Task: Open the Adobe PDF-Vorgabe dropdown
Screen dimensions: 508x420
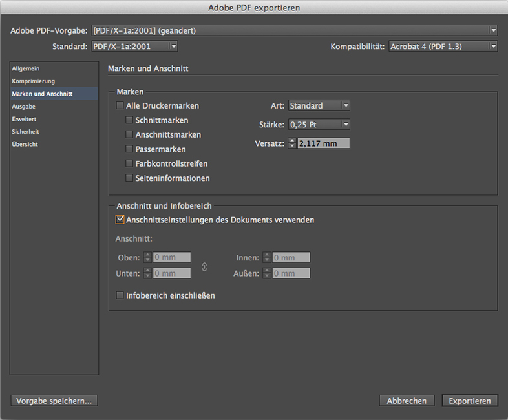Action: pyautogui.click(x=294, y=30)
